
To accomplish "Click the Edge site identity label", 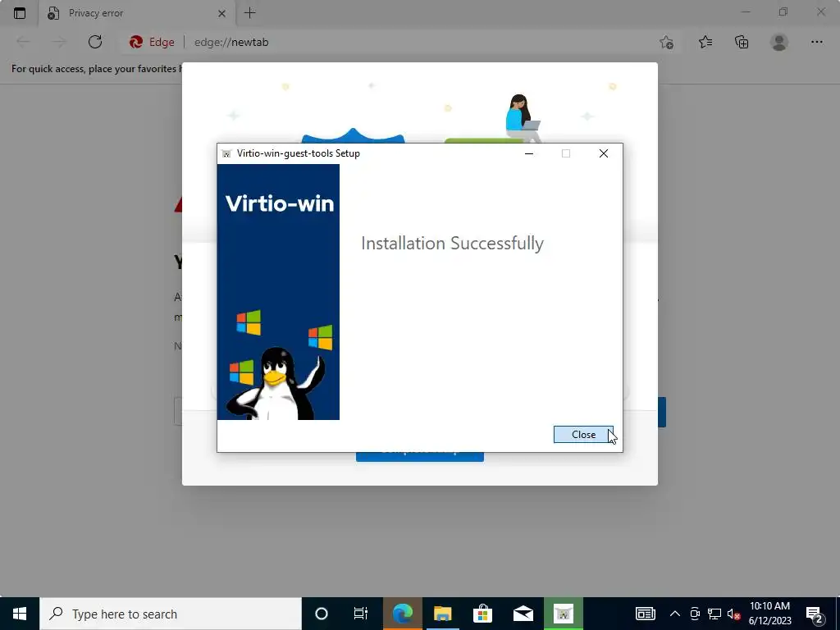I will point(152,43).
